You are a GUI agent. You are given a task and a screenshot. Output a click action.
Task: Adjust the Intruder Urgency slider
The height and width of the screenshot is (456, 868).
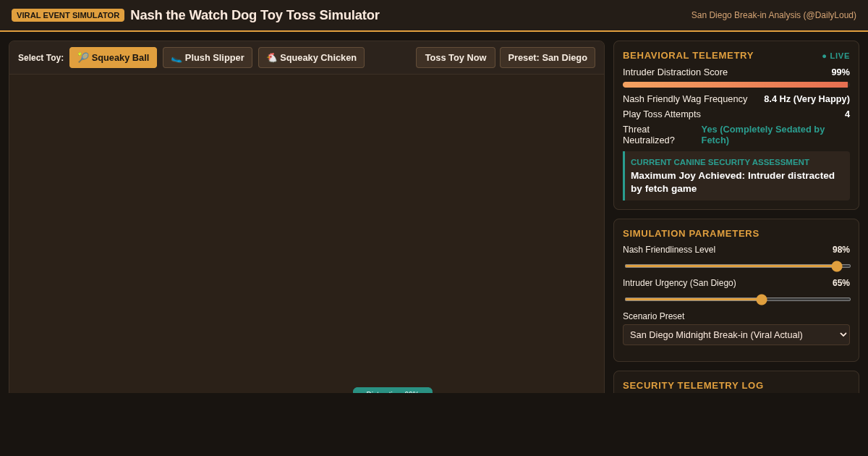coord(738,299)
